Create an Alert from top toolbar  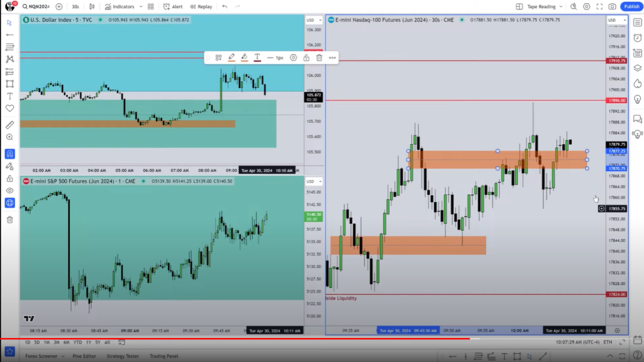[x=173, y=6]
